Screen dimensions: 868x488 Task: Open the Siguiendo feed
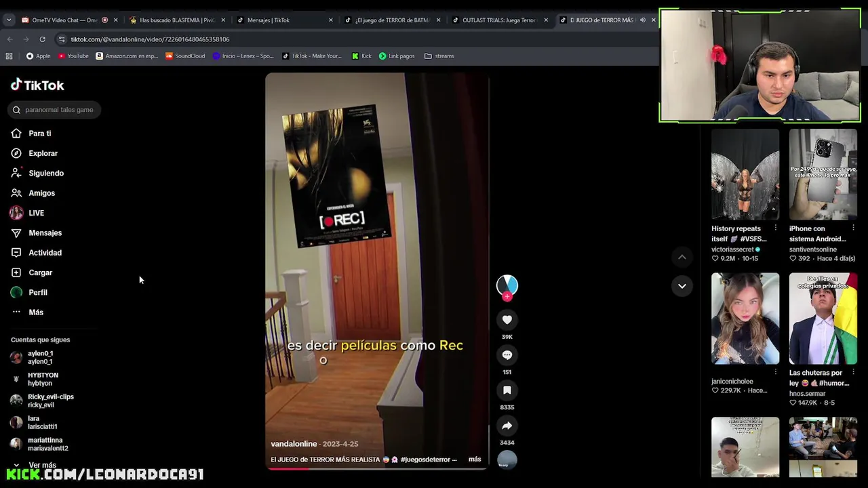pos(37,173)
